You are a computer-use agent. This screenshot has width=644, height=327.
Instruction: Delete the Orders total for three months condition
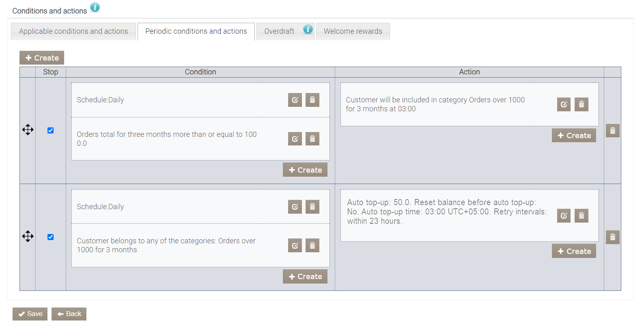[x=312, y=139]
